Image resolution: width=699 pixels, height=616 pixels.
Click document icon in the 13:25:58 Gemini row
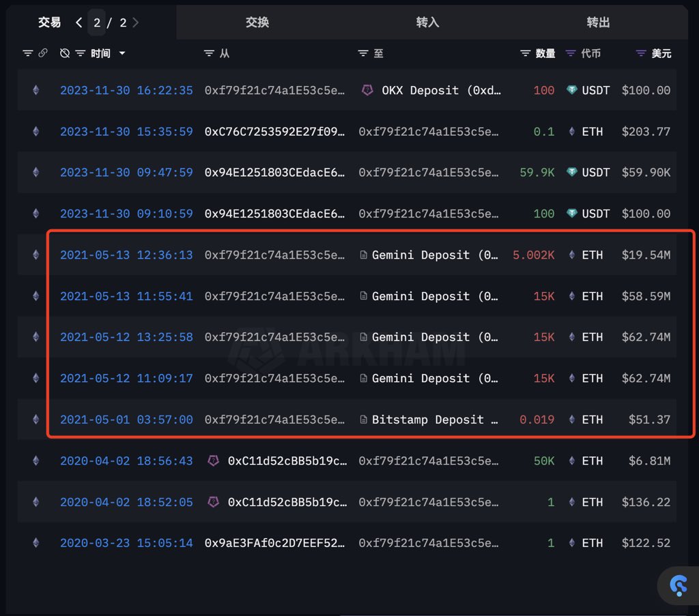click(363, 337)
